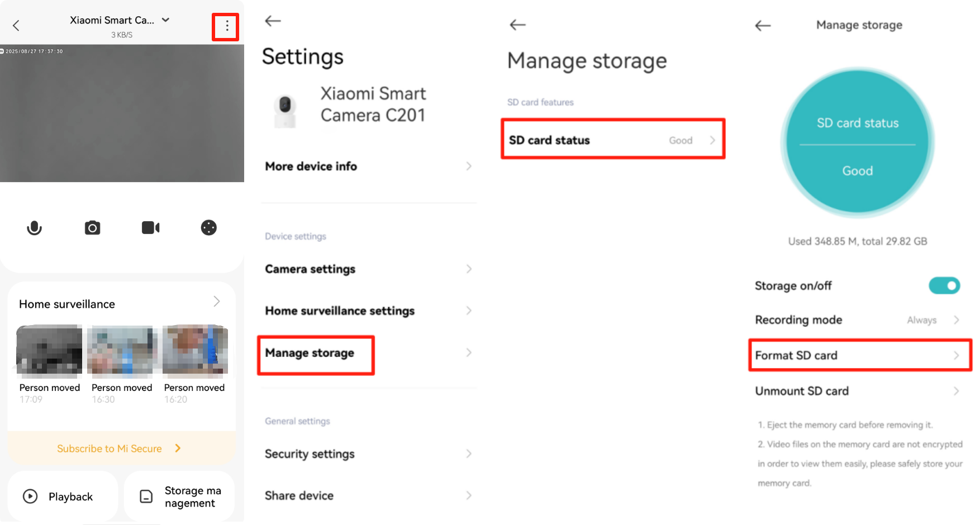Viewport: 980px width, 525px height.
Task: Tap the microphone talk icon
Action: [x=34, y=228]
